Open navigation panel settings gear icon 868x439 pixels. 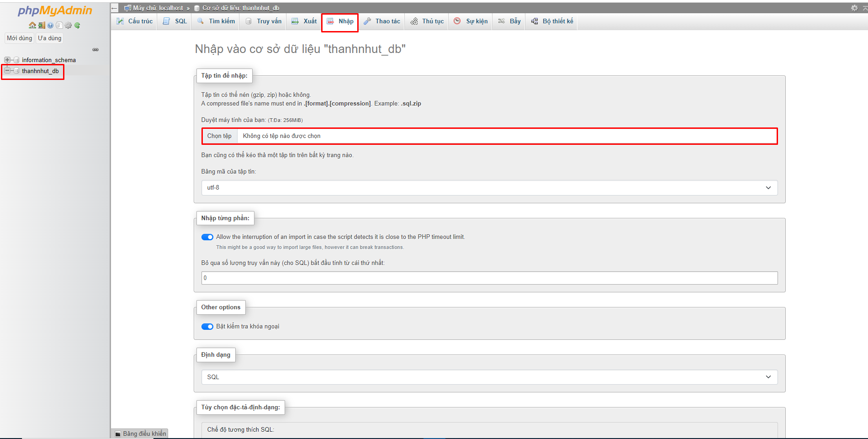68,26
